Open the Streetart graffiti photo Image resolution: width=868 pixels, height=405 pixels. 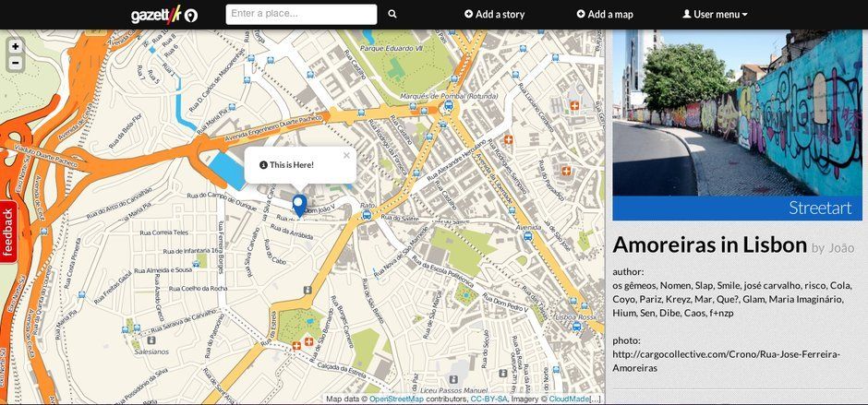[737, 113]
